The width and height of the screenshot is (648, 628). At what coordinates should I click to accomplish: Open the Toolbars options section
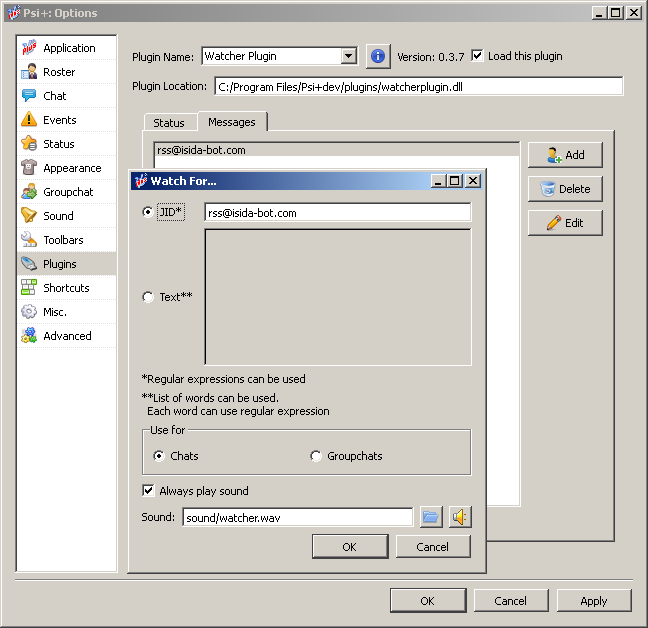[x=63, y=240]
